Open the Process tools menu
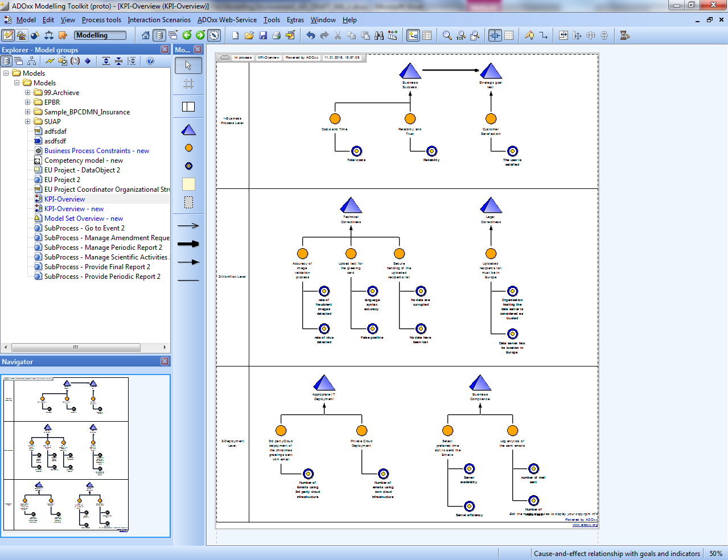728x560 pixels. click(x=101, y=20)
